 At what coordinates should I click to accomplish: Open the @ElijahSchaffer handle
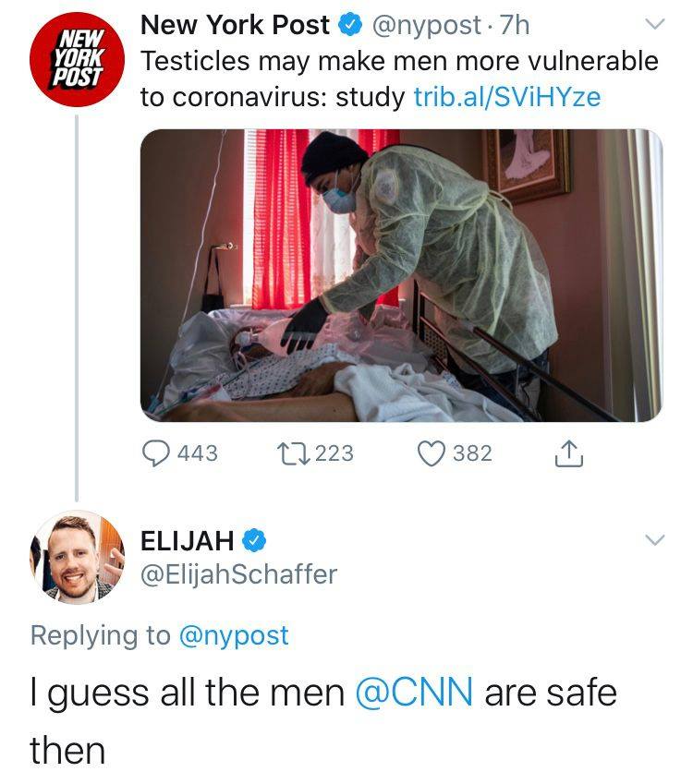click(x=237, y=574)
